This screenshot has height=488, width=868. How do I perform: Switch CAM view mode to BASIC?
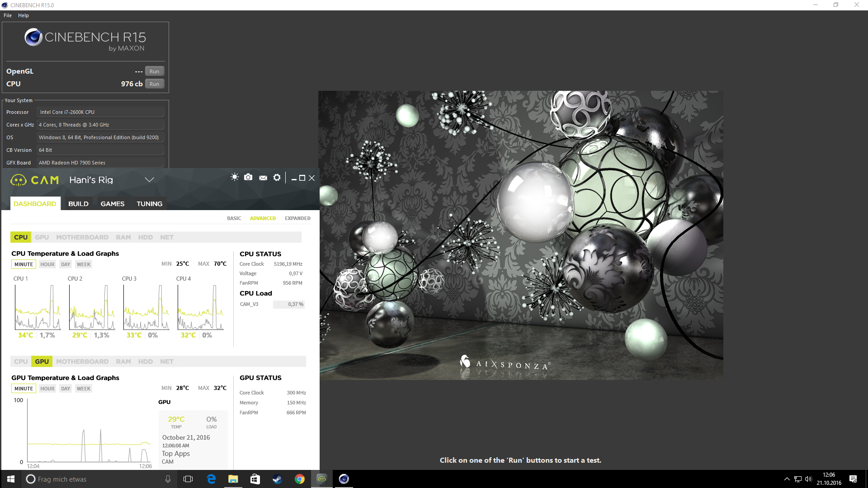point(234,218)
